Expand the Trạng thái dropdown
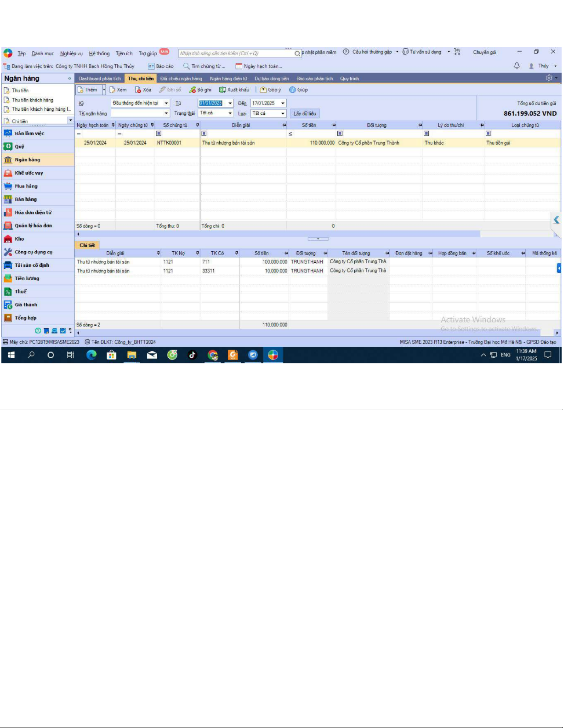 tap(230, 113)
